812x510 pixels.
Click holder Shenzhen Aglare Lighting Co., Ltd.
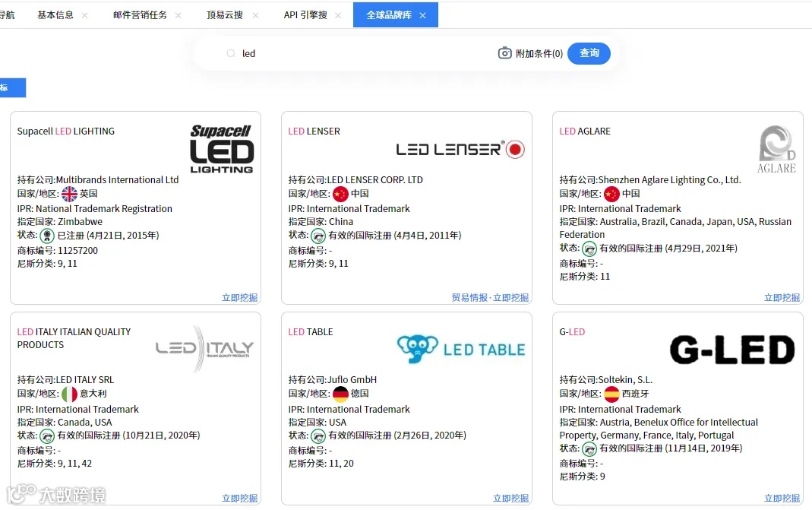[x=670, y=180]
